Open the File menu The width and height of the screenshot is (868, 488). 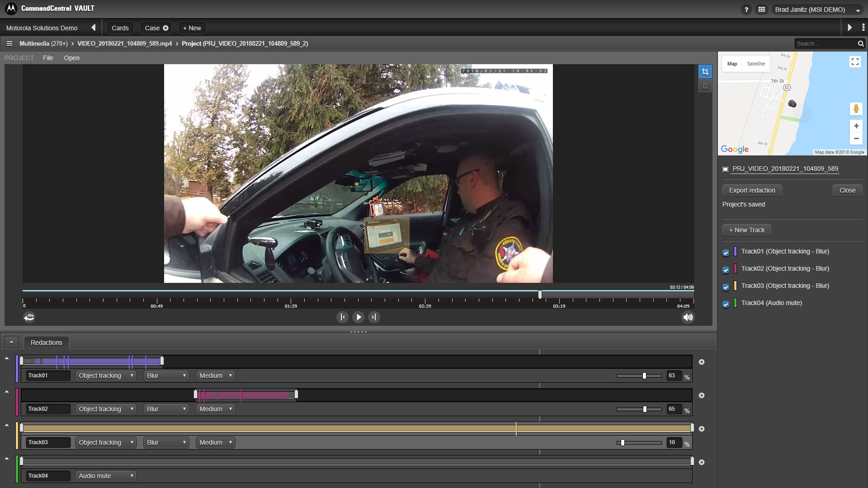48,58
